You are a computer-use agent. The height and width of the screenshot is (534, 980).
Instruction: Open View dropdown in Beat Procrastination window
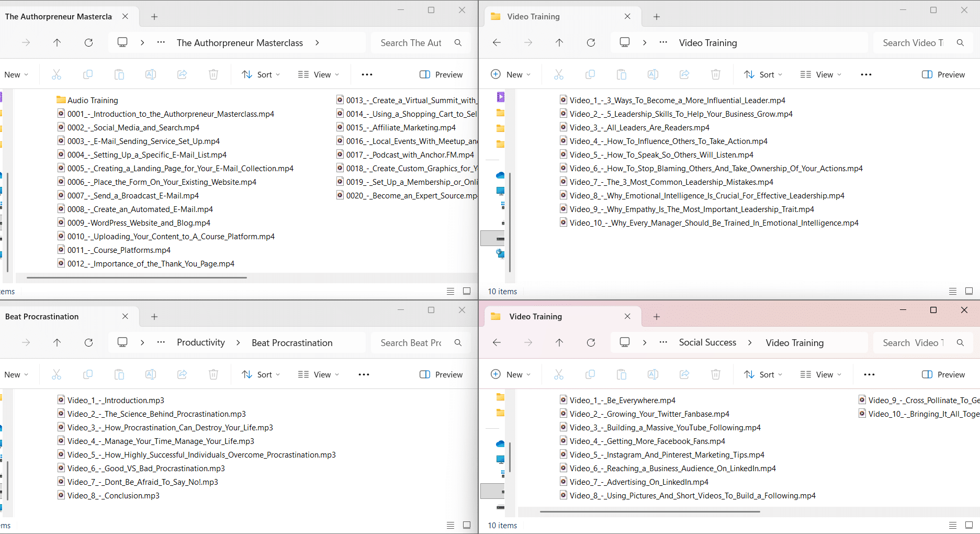[319, 375]
